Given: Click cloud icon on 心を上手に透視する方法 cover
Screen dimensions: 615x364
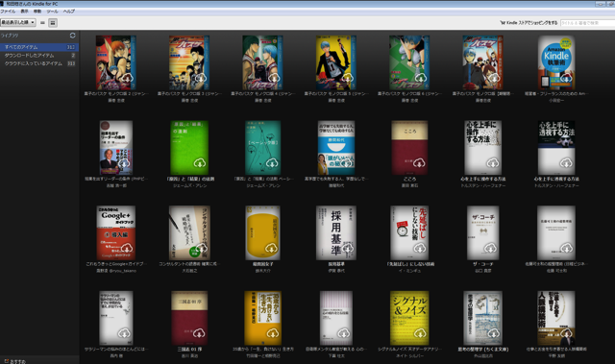Looking at the screenshot, I should [566, 162].
